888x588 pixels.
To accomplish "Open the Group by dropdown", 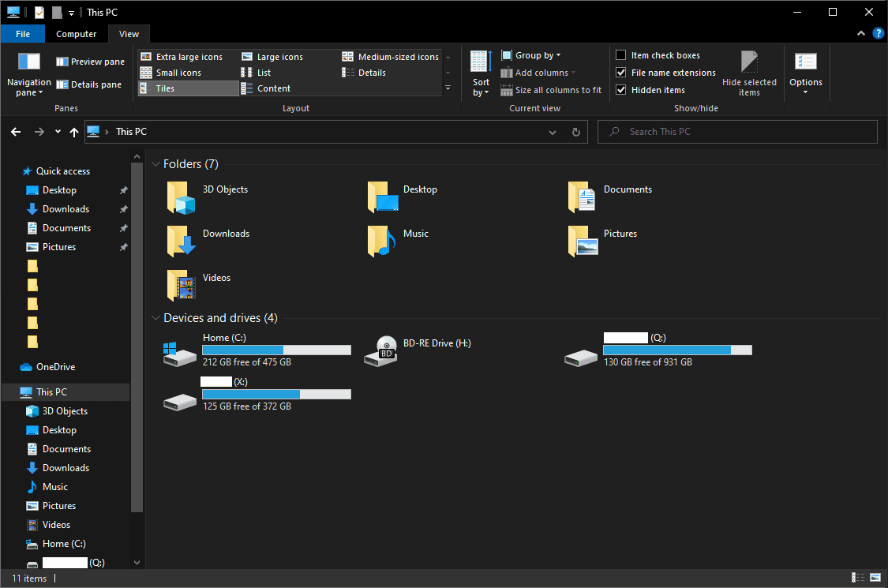I will click(531, 55).
